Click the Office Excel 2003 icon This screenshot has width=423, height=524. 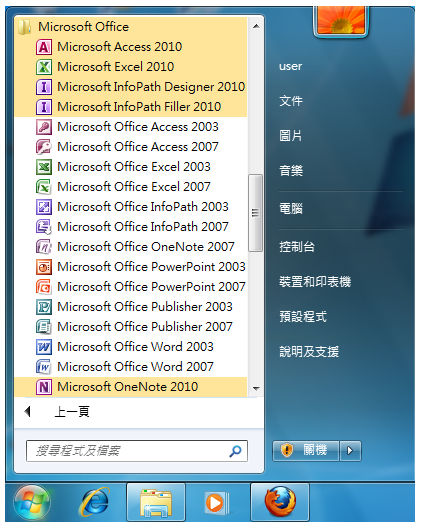[44, 167]
